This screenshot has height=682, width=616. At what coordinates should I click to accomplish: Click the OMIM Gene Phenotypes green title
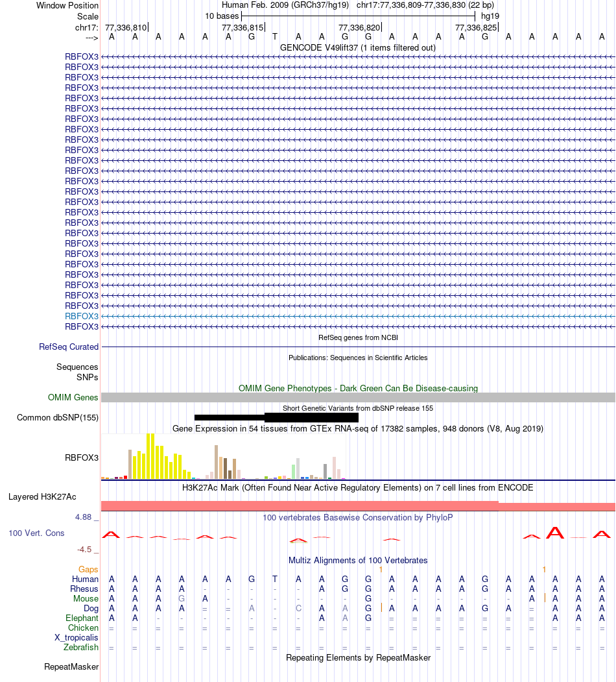coord(358,388)
